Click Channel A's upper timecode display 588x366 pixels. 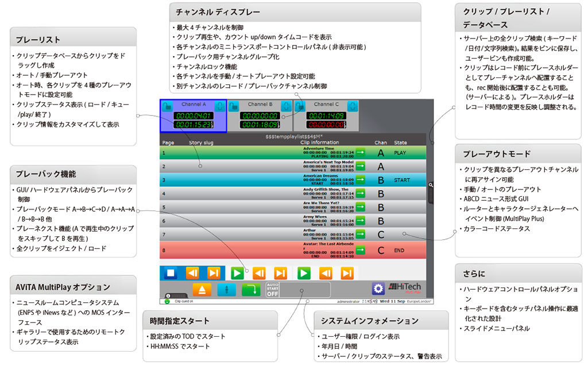(x=193, y=115)
